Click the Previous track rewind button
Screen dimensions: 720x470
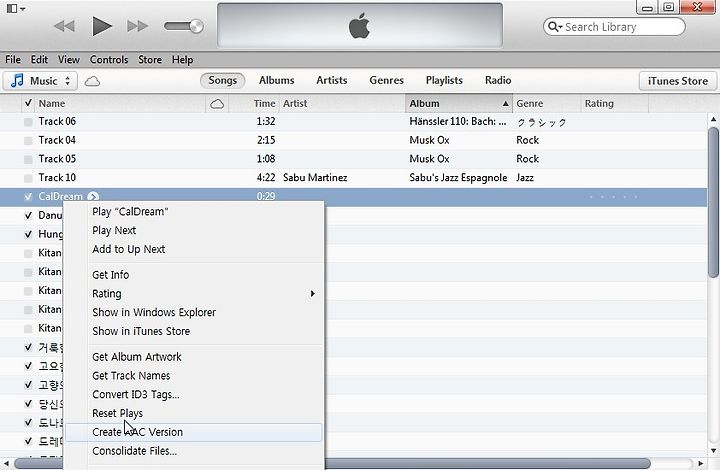click(64, 26)
